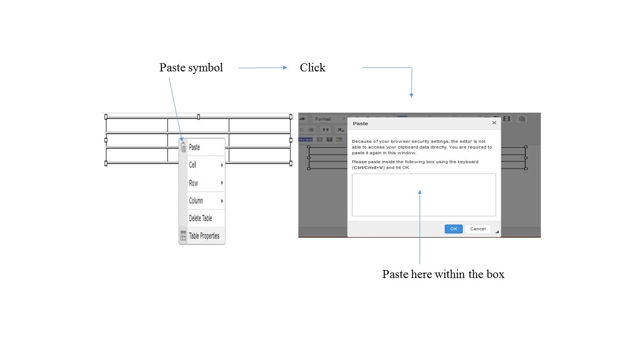
Task: Click the Paste clipboard icon in context menu
Action: (x=184, y=147)
